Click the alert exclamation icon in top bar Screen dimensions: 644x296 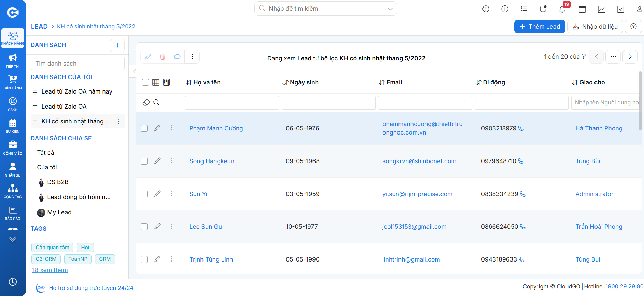[486, 9]
